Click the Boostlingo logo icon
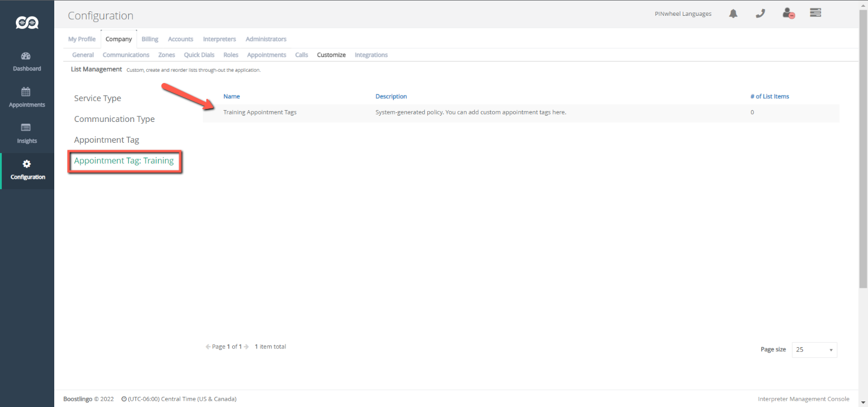Viewport: 868px width, 407px height. click(x=27, y=23)
